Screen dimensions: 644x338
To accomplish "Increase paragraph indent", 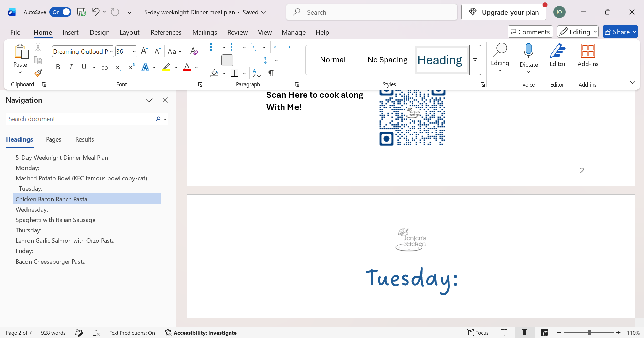I will [x=291, y=47].
